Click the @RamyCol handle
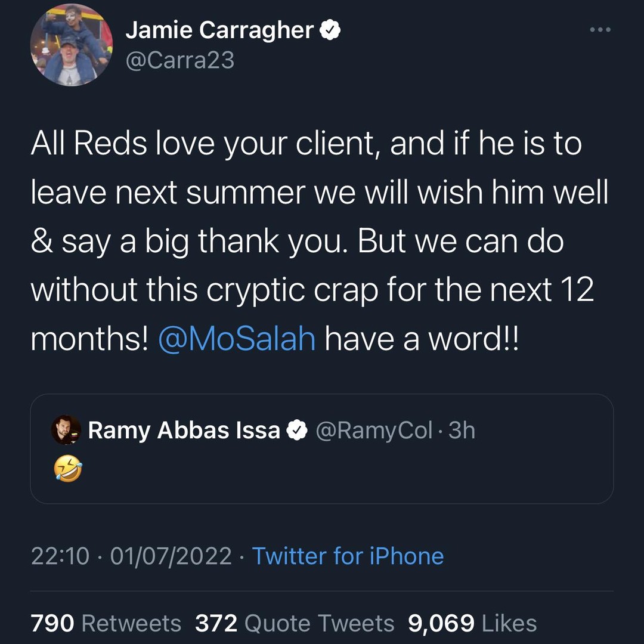 coord(374,431)
